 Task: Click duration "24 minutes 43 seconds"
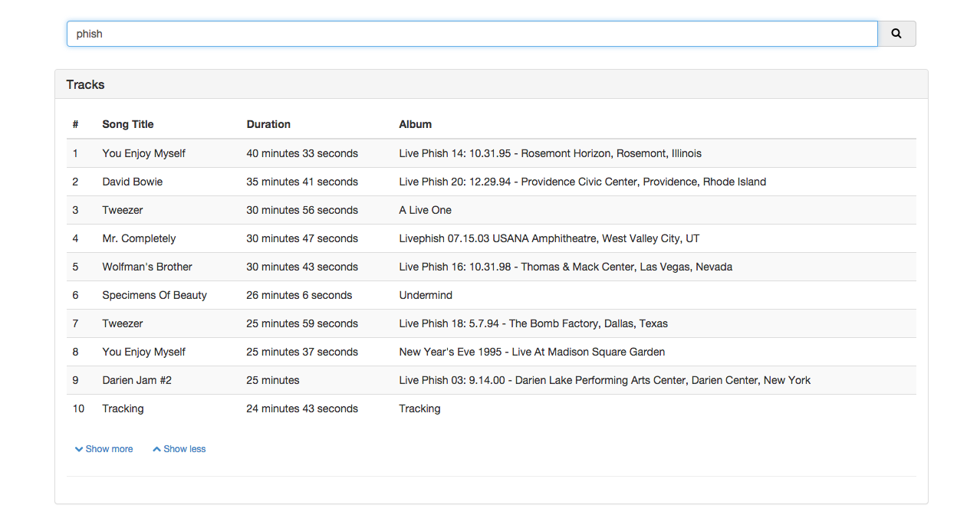pos(302,408)
